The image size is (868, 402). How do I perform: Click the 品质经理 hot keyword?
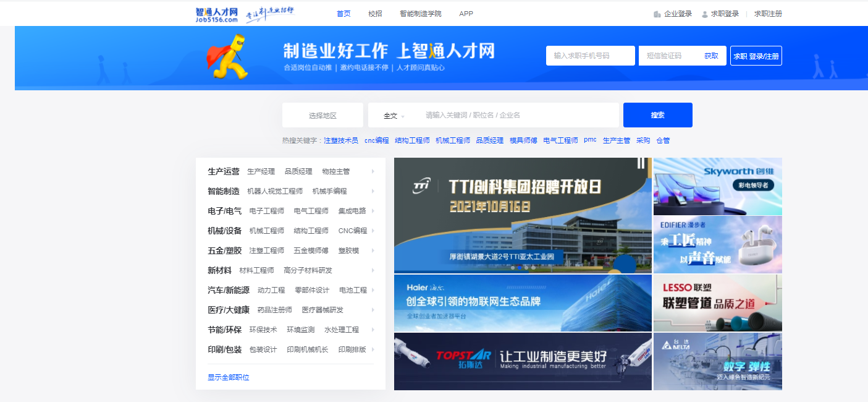pos(490,140)
